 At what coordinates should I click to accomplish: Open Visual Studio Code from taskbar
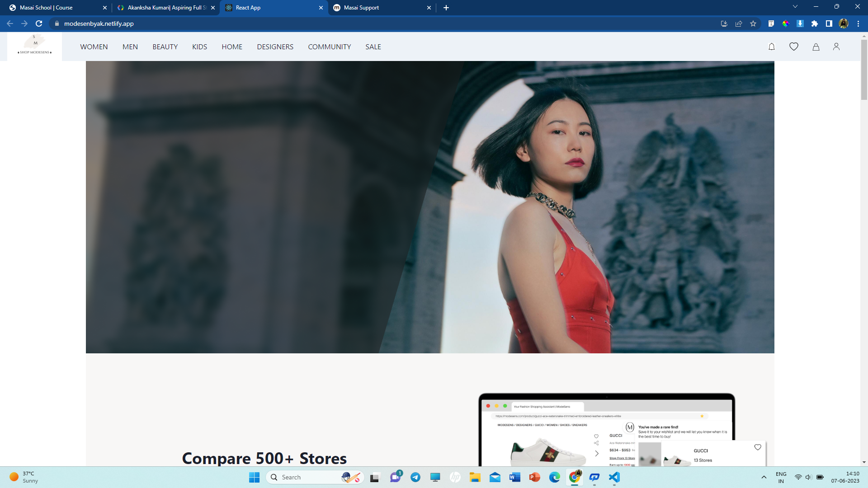(614, 477)
